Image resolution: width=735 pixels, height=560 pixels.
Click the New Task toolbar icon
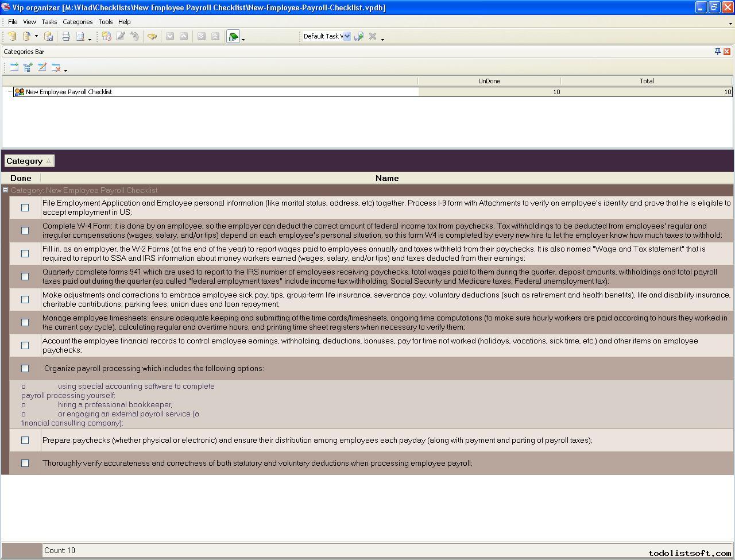pos(107,36)
